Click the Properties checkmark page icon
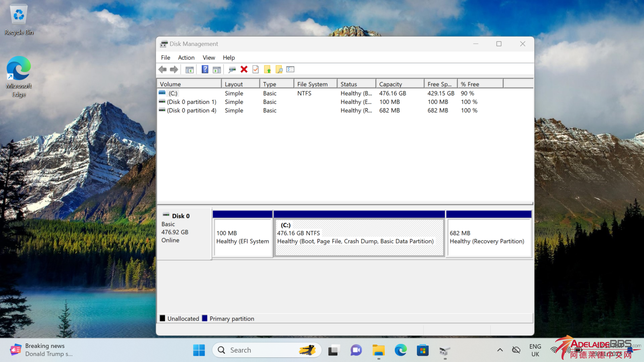 (x=256, y=70)
